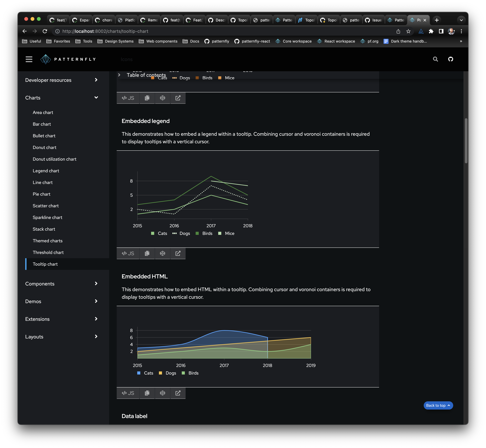The image size is (486, 448).
Task: Open Embedded legend example in CodeSandbox
Action: coord(162,253)
